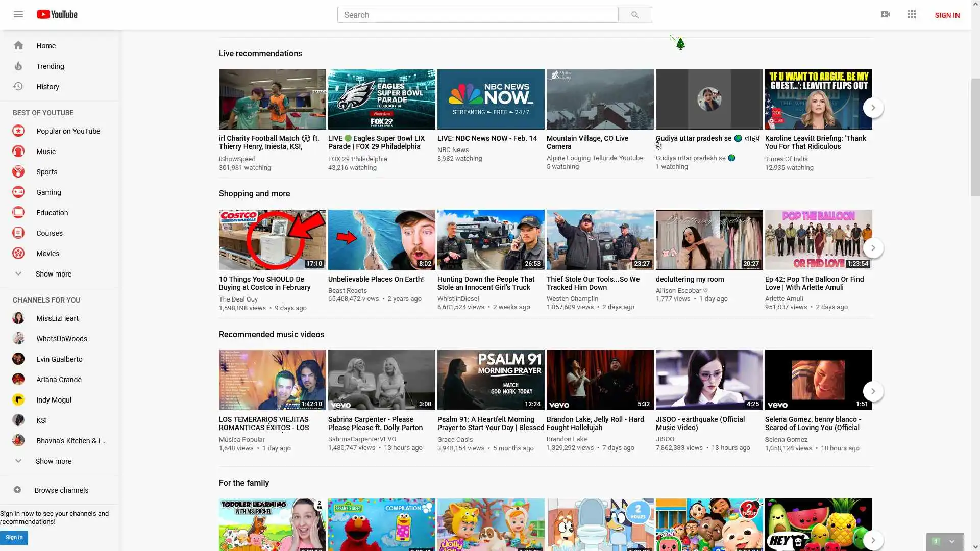Click the page vertical scrollbar thumb

975,137
